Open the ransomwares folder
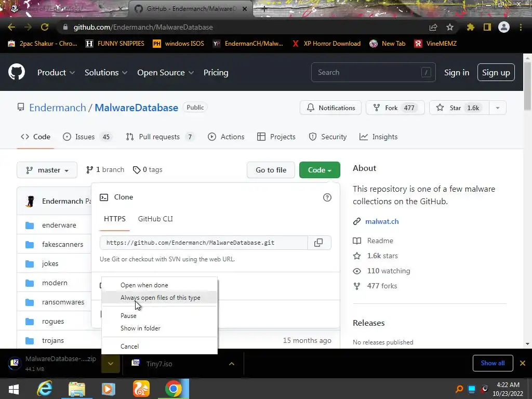The image size is (532, 399). tap(63, 302)
